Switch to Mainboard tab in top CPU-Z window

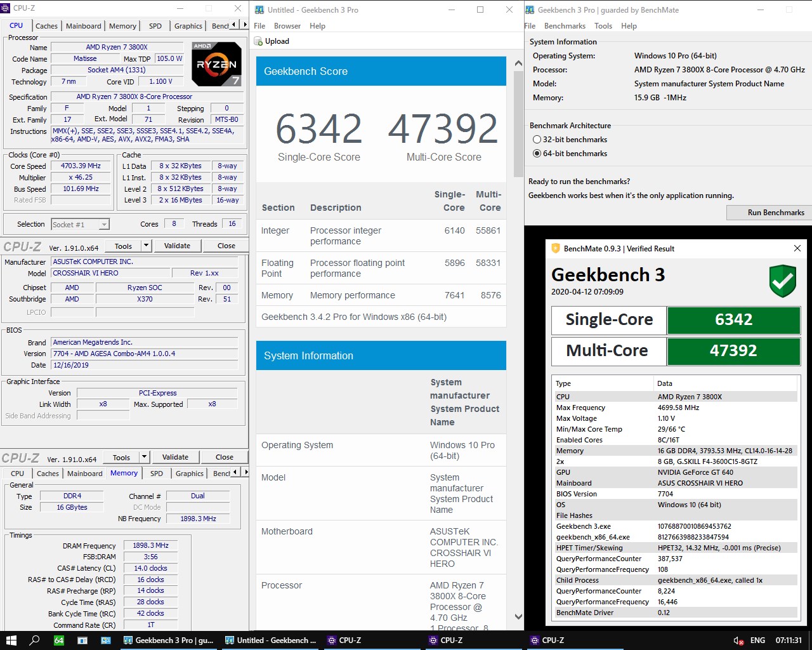click(84, 26)
